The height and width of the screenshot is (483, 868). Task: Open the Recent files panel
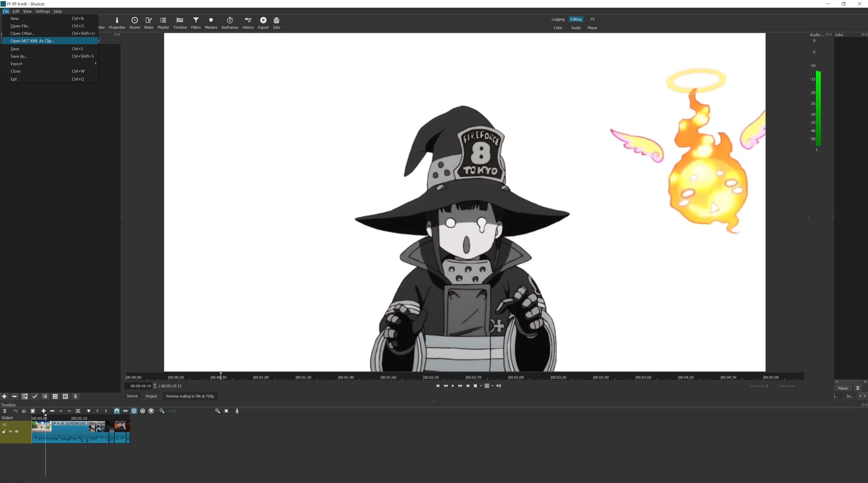tap(135, 23)
